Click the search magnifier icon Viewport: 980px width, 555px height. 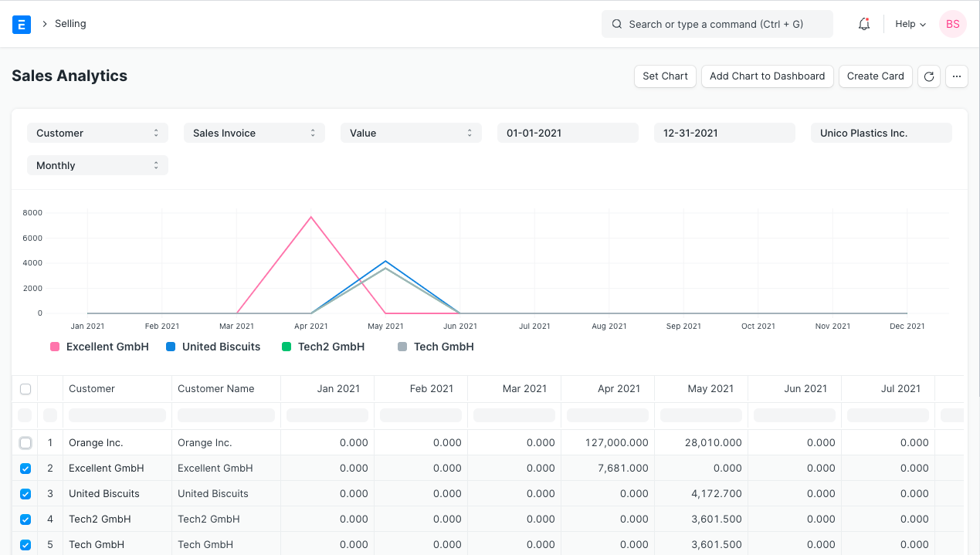click(616, 24)
